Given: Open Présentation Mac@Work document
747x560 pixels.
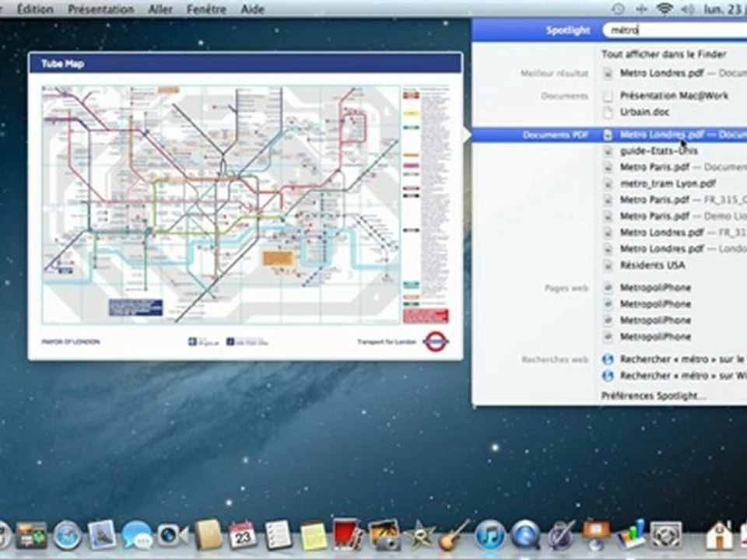Looking at the screenshot, I should 674,96.
